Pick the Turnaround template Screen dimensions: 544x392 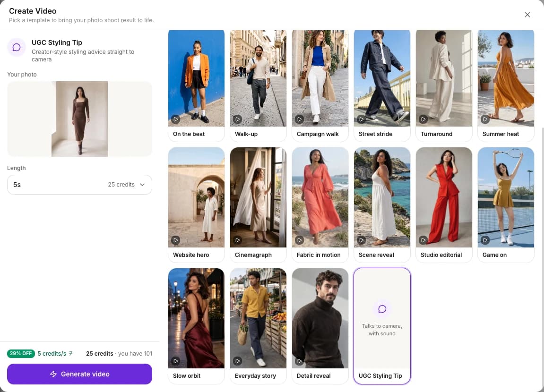click(444, 85)
